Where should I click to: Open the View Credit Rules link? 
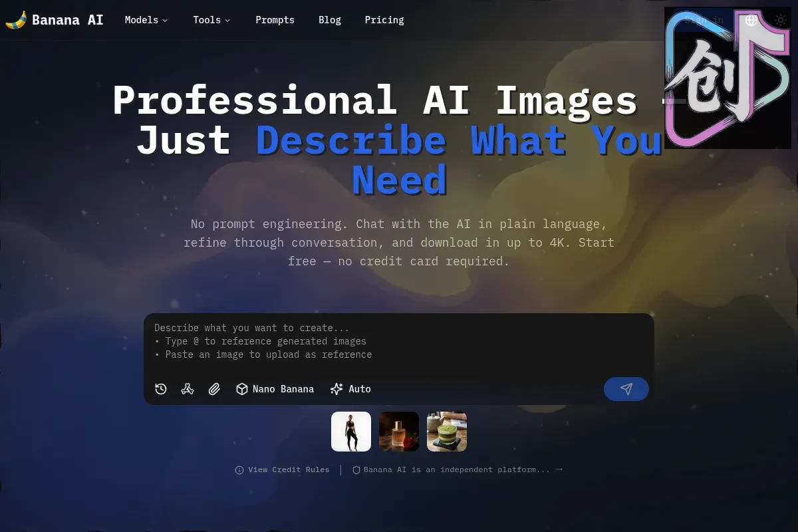[289, 470]
